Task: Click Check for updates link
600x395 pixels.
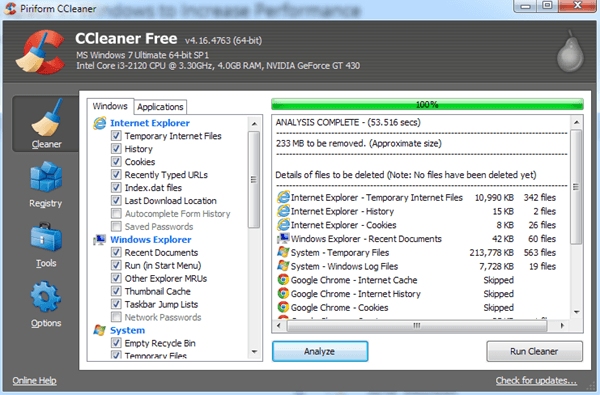Action: [x=536, y=380]
